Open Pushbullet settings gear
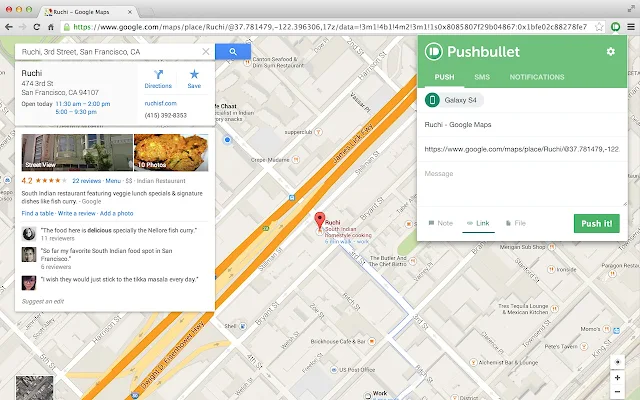This screenshot has width=640, height=400. pyautogui.click(x=611, y=51)
